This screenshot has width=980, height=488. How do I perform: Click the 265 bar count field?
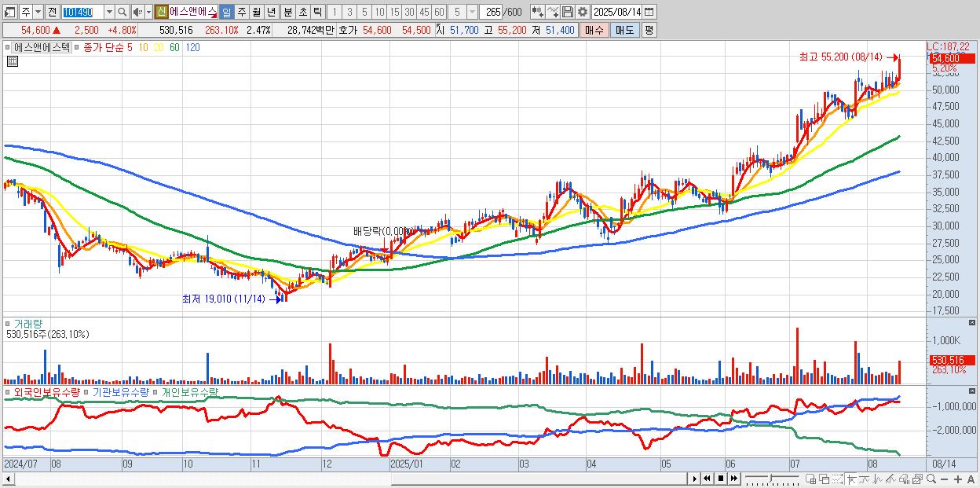pyautogui.click(x=492, y=12)
